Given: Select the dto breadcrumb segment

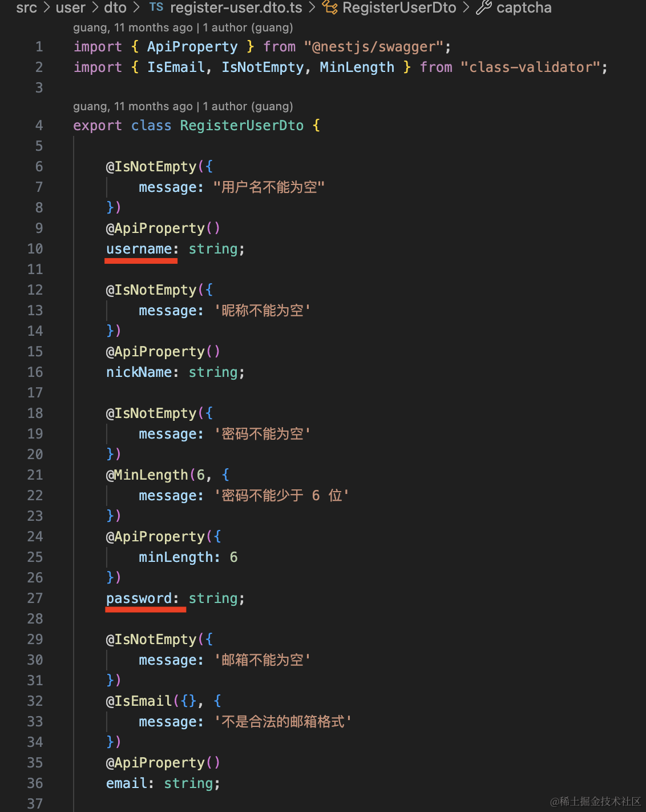Looking at the screenshot, I should click(x=115, y=7).
